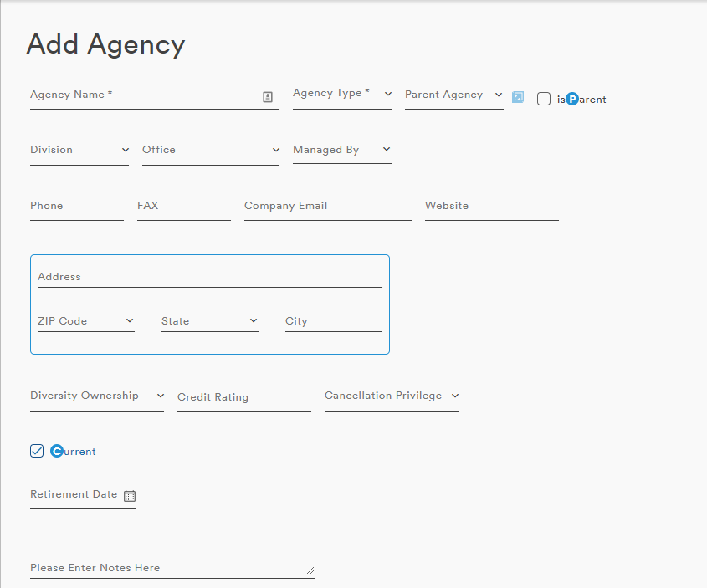
Task: Expand the ZIP Code dropdown
Action: [x=86, y=321]
